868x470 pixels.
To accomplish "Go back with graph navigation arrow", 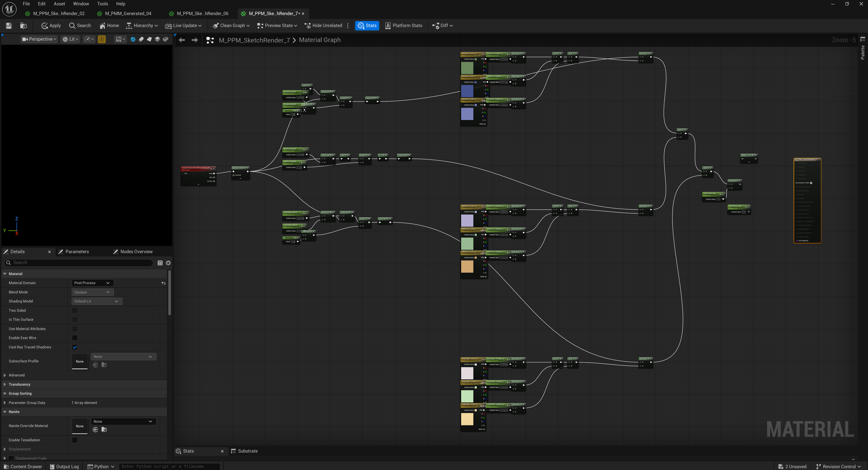I will [x=182, y=40].
